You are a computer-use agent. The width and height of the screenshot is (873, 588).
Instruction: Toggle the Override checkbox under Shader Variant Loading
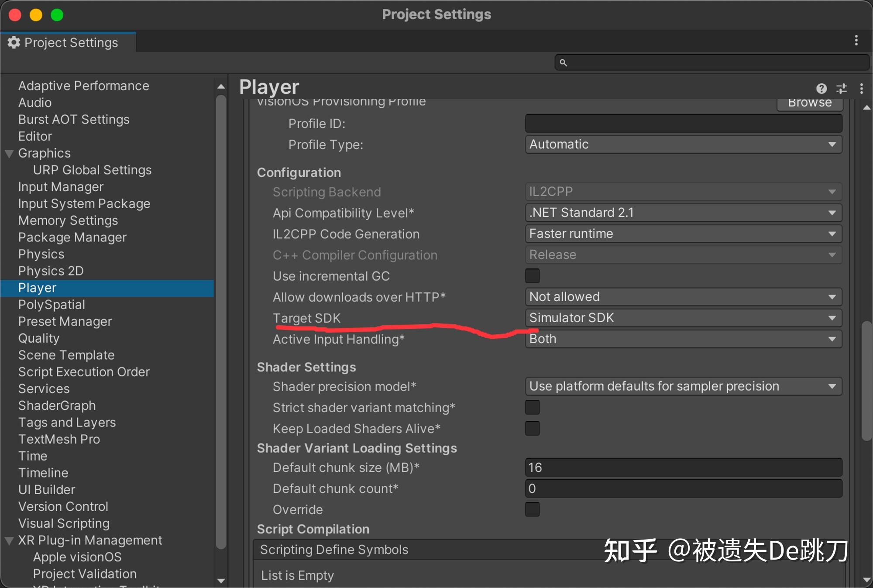[x=533, y=509]
